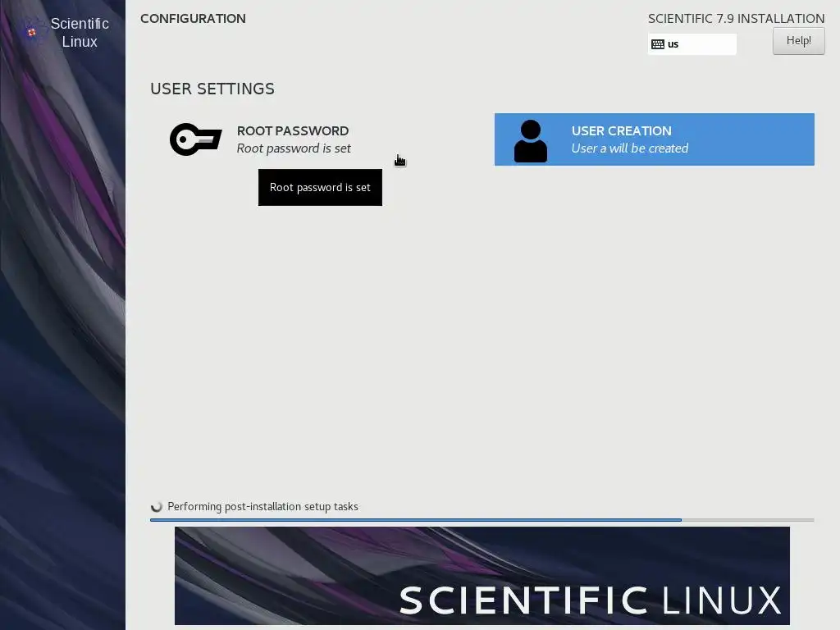Click the CONFIGURATION title
The height and width of the screenshot is (630, 840).
pyautogui.click(x=193, y=19)
